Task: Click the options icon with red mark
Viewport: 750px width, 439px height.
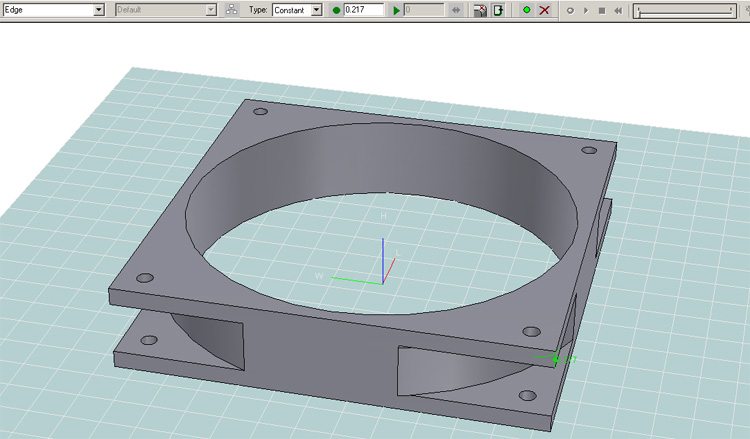Action: [480, 9]
